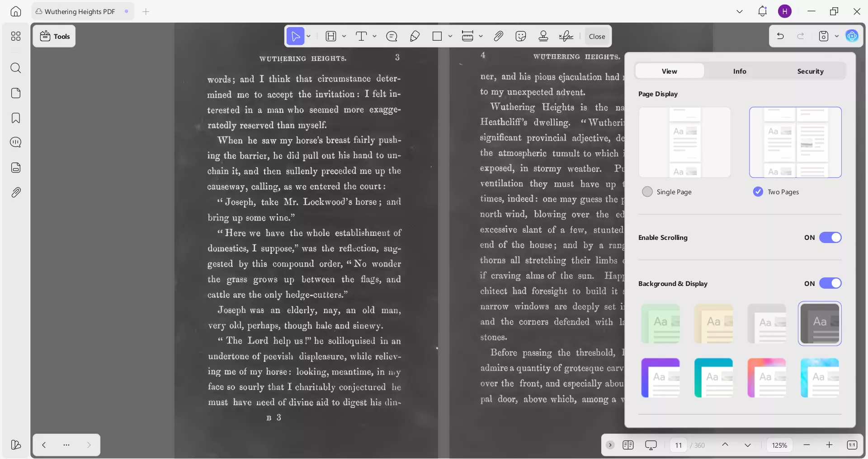Go to the previous page arrow
Screen dimensions: 868x459
pyautogui.click(x=725, y=445)
